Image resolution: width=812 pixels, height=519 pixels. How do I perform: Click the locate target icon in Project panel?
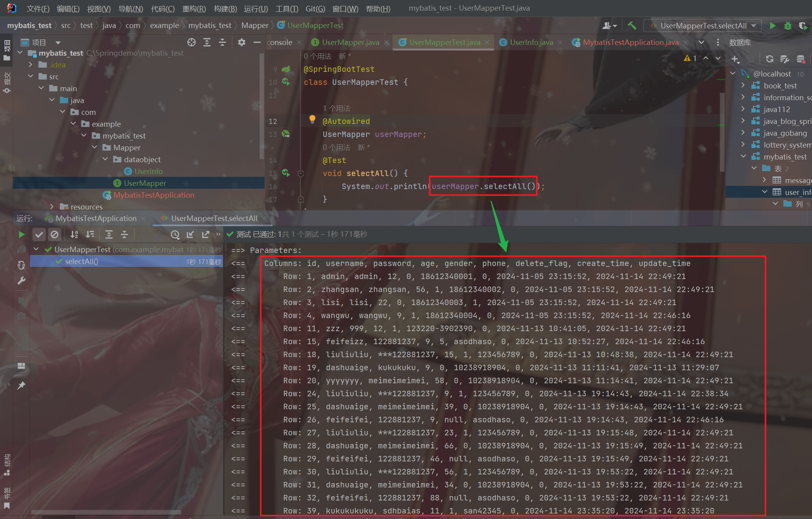click(192, 42)
